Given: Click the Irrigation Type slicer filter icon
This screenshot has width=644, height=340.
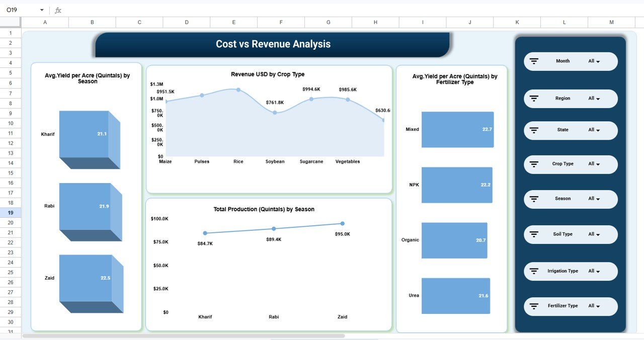Looking at the screenshot, I should 534,271.
